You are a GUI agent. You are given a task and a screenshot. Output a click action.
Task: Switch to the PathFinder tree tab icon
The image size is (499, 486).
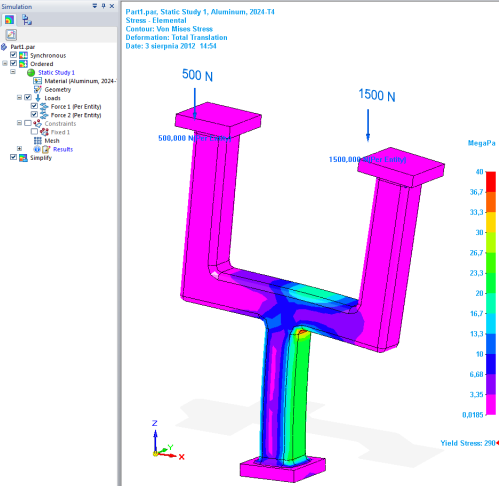(x=27, y=20)
